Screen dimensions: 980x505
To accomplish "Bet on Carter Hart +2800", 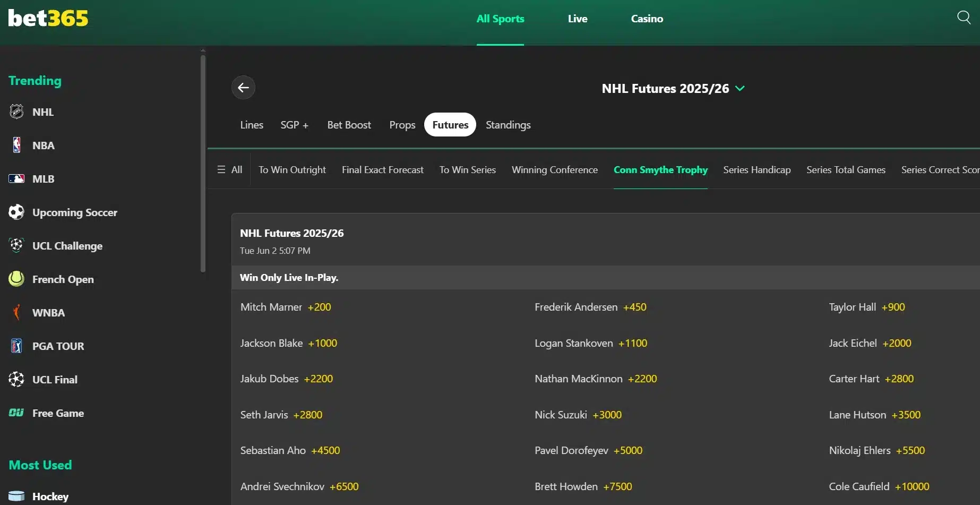I will [871, 379].
